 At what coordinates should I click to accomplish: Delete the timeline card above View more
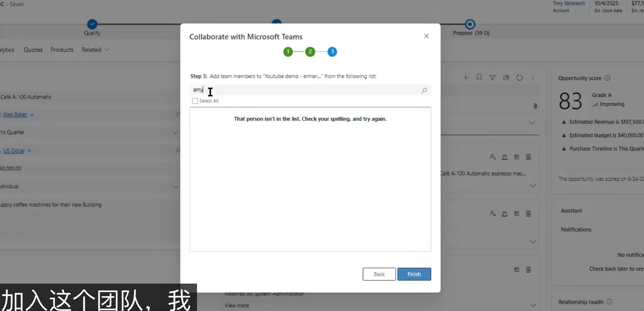[529, 270]
